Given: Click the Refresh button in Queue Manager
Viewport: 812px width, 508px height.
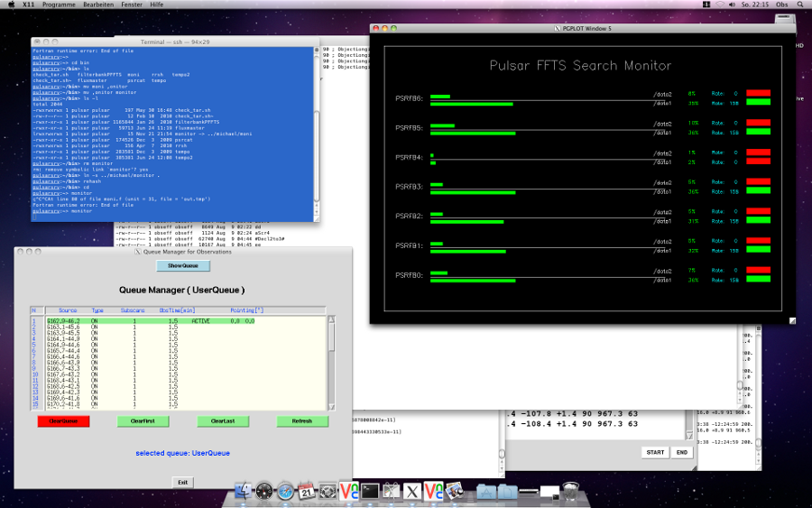Looking at the screenshot, I should click(x=302, y=421).
